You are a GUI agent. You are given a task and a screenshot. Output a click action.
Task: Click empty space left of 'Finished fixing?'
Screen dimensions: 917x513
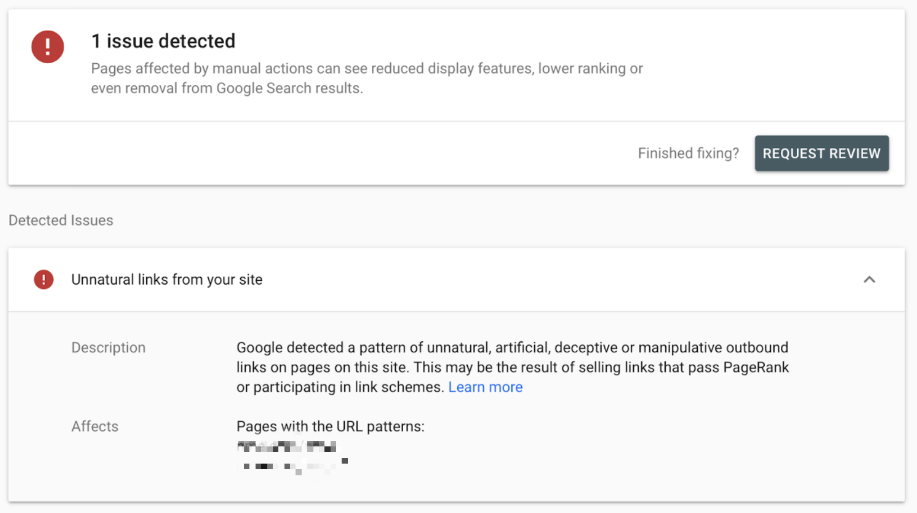(322, 153)
